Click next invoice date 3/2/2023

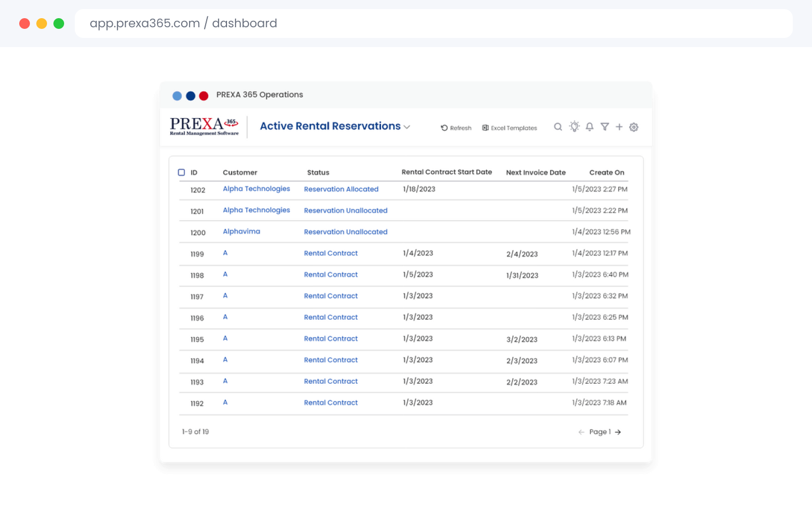pyautogui.click(x=522, y=340)
